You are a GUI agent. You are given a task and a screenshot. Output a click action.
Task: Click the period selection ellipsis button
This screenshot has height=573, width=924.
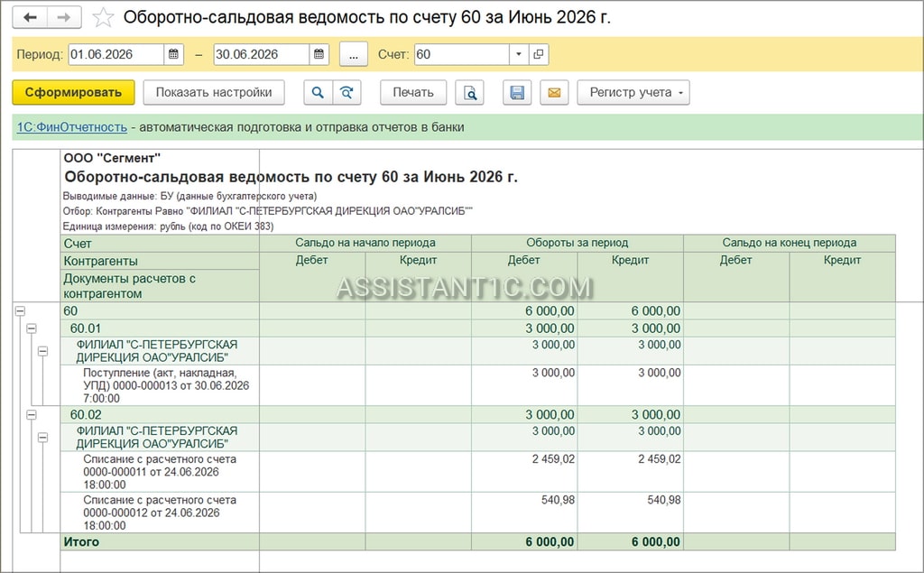pos(354,54)
